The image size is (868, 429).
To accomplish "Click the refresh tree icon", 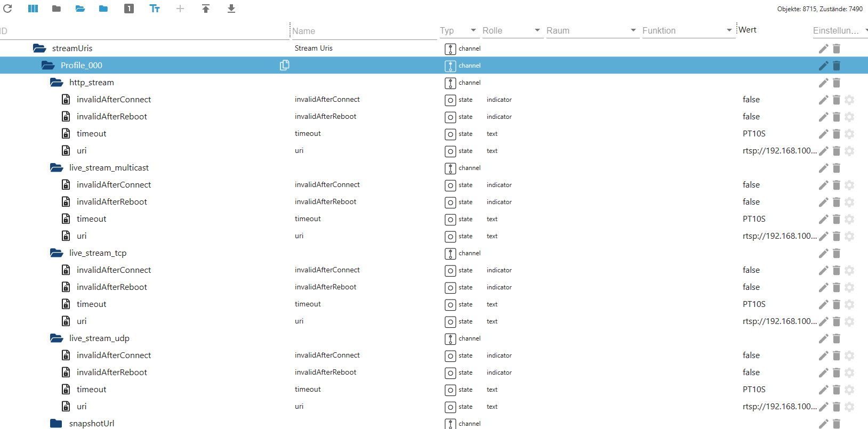I will [x=7, y=9].
